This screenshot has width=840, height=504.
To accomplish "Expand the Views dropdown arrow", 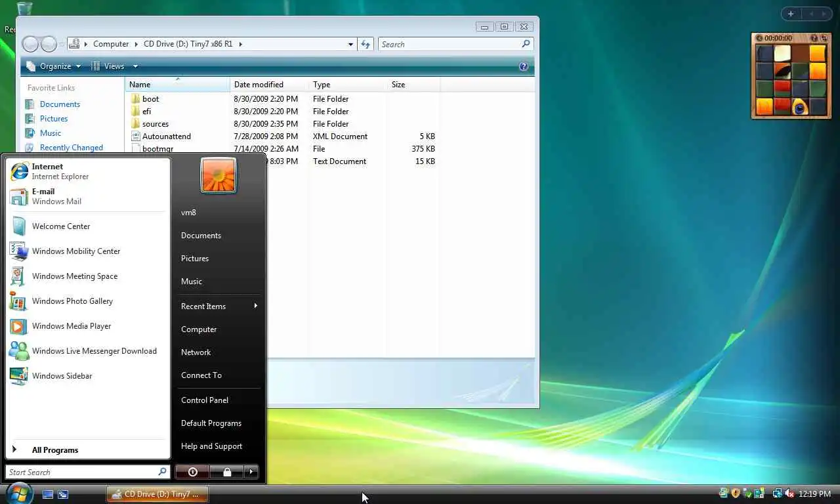I will pos(135,66).
